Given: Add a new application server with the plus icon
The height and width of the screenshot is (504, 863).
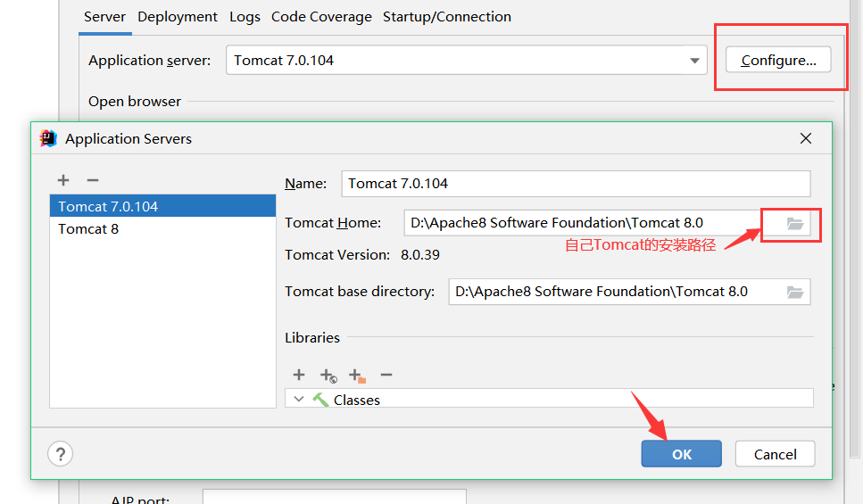Looking at the screenshot, I should [x=63, y=180].
